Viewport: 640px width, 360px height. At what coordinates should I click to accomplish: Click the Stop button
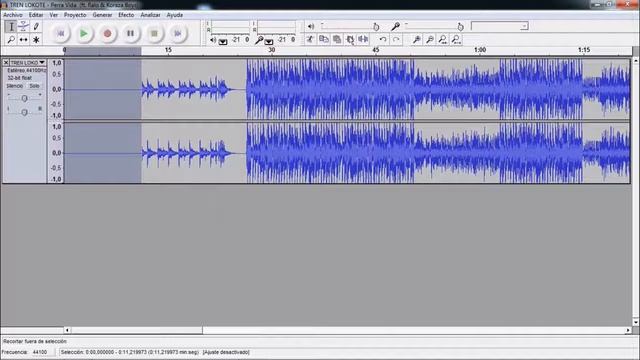154,33
